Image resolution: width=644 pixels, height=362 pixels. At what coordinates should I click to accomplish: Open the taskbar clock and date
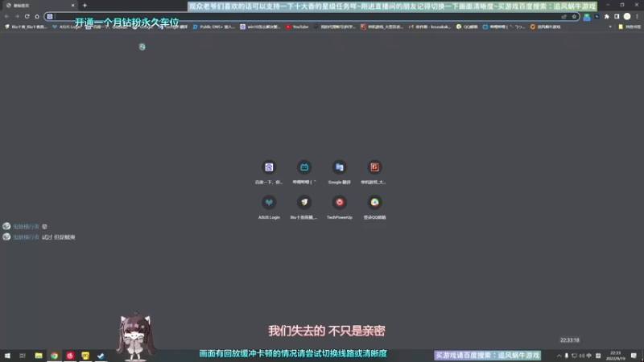coord(616,356)
